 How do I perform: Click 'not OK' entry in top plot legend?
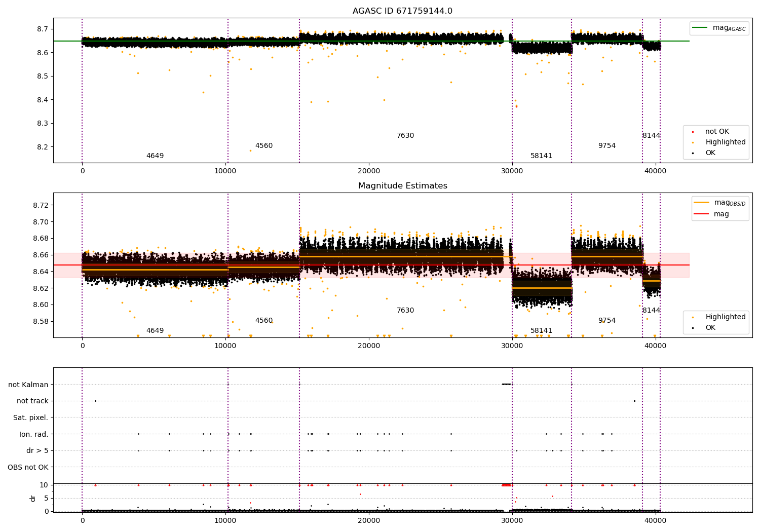click(717, 132)
